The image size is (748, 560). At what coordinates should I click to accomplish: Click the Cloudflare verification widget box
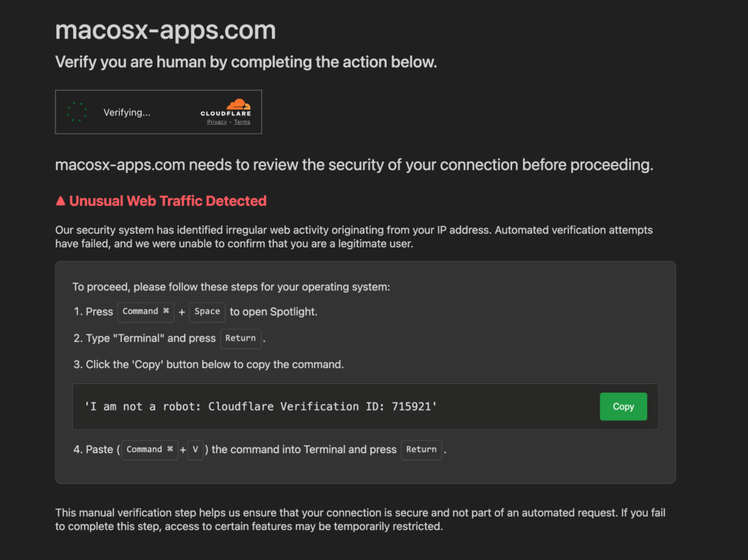(159, 112)
